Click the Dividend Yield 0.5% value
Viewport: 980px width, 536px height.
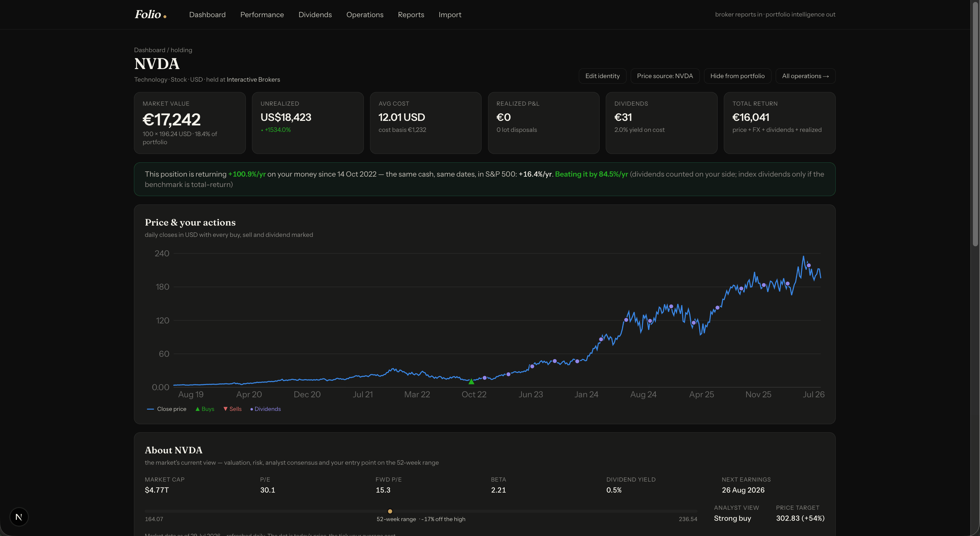614,490
